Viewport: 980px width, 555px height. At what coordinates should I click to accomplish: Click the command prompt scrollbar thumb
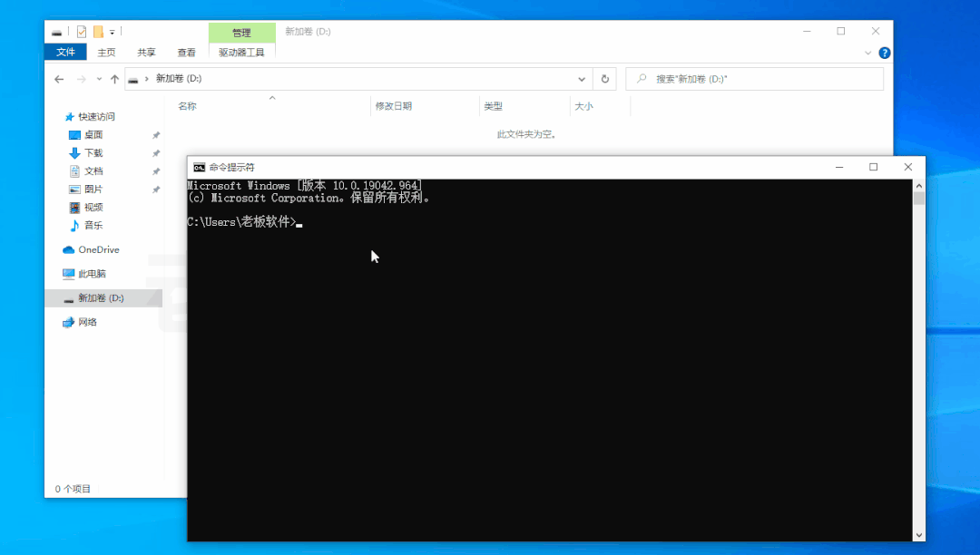tap(918, 199)
